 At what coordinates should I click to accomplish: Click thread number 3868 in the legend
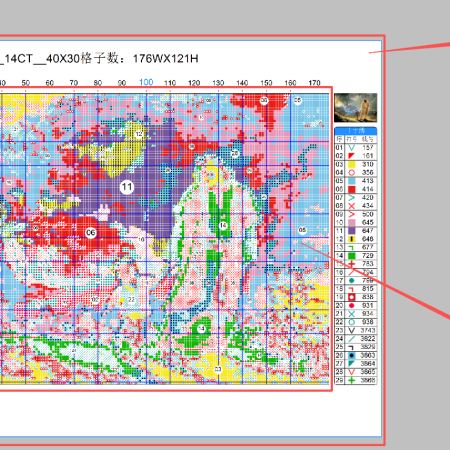point(368,380)
